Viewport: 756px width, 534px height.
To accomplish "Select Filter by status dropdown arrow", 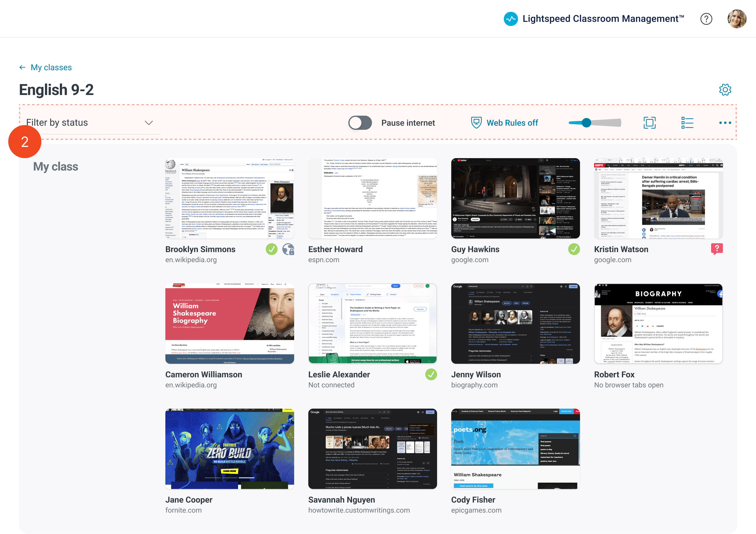I will coord(149,122).
